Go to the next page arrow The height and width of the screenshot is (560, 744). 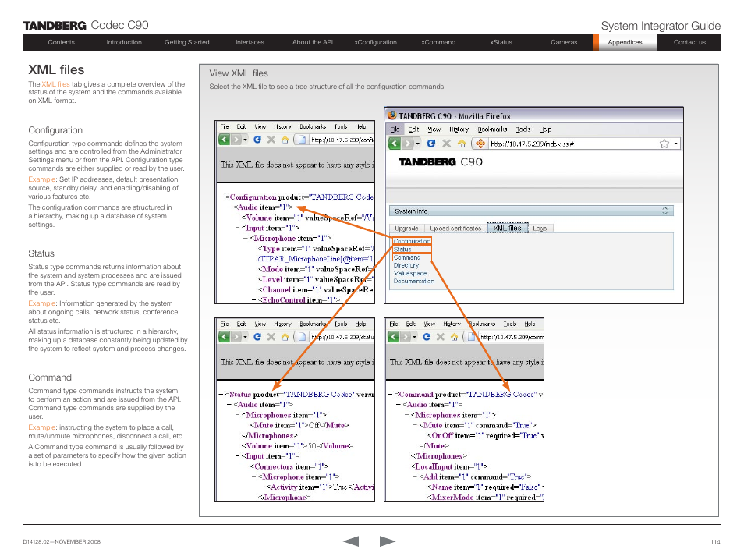click(x=388, y=541)
